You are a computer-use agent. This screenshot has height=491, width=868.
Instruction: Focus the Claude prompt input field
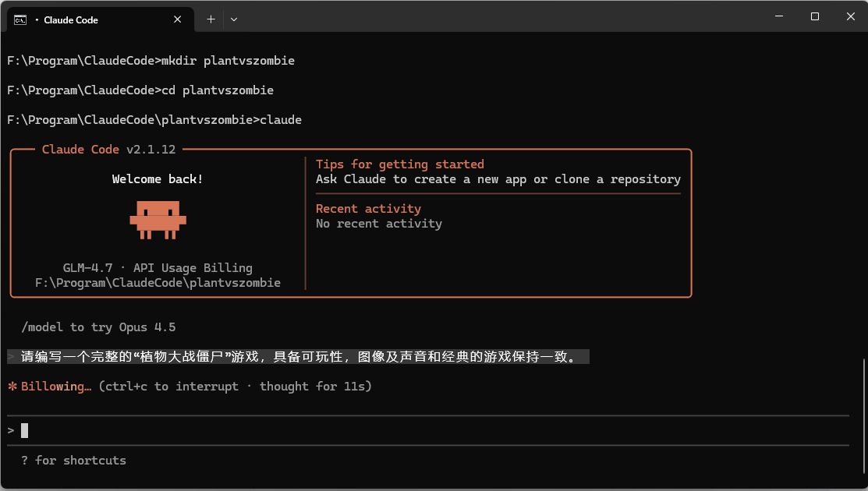428,430
